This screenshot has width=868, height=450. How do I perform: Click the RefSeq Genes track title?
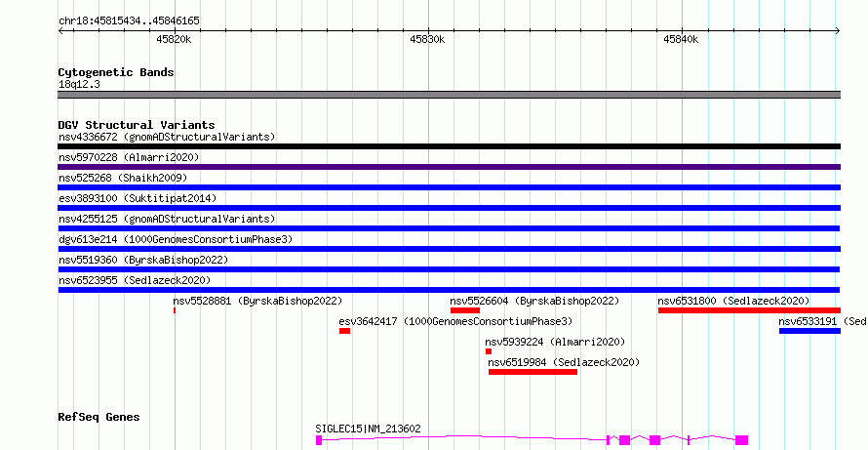tap(99, 417)
